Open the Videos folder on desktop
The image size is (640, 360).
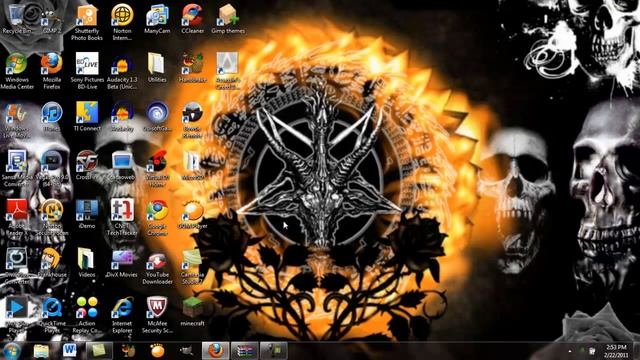(87, 262)
